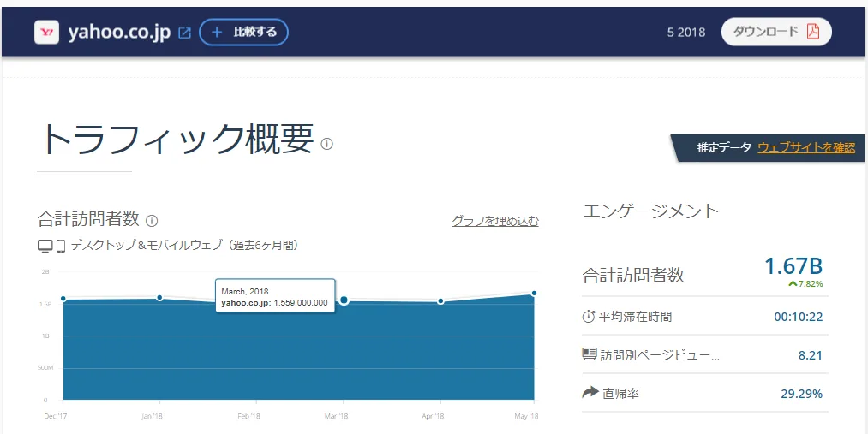Screen dimensions: 868x434
Task: Click the エンゲージメント heading
Action: (x=651, y=211)
